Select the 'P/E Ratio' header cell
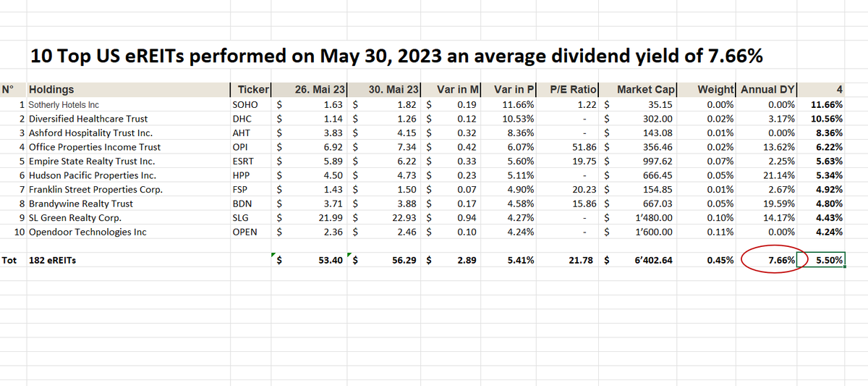868x386 pixels. (569, 90)
